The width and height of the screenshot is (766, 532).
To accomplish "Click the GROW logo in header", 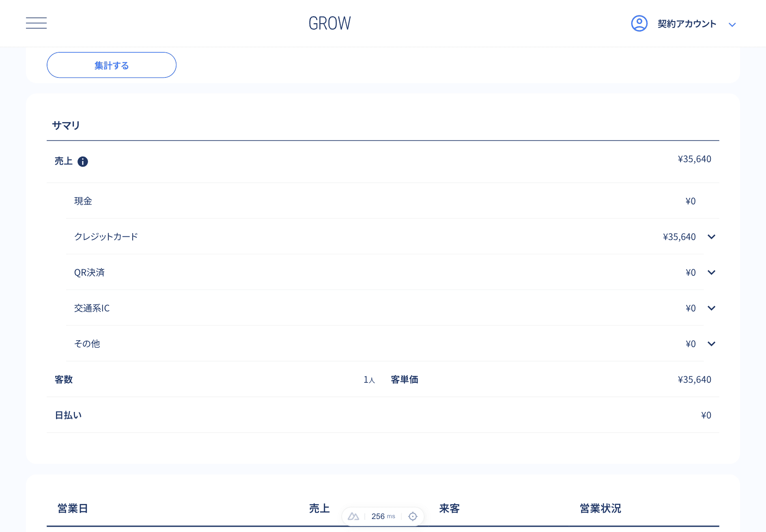I will 329,24.
